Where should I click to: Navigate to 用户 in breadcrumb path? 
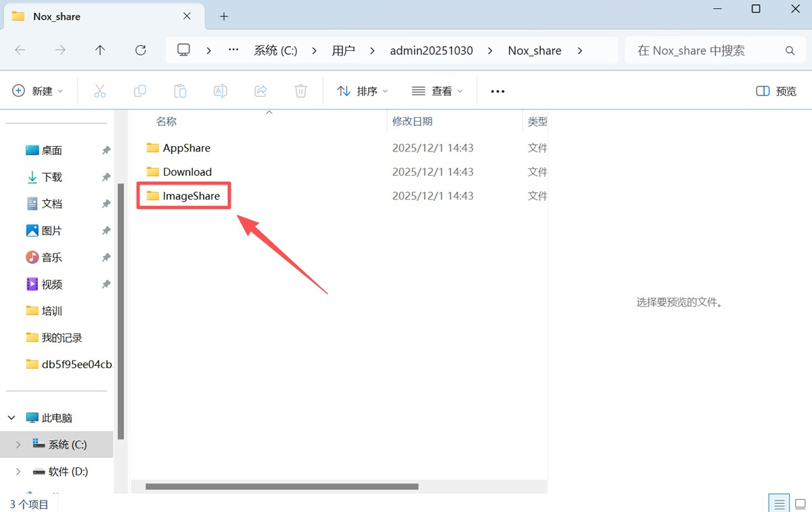[x=343, y=51]
